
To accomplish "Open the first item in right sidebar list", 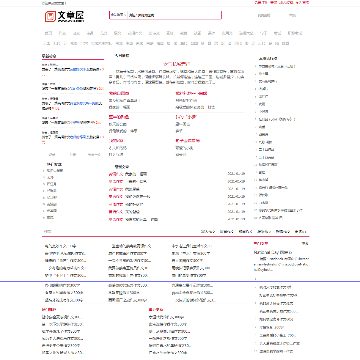I will click(277, 66).
